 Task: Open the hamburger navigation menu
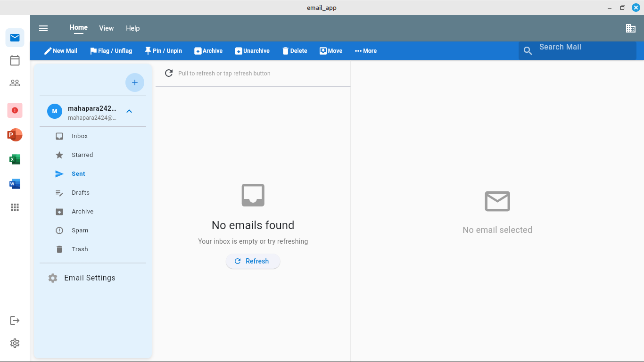coord(43,28)
